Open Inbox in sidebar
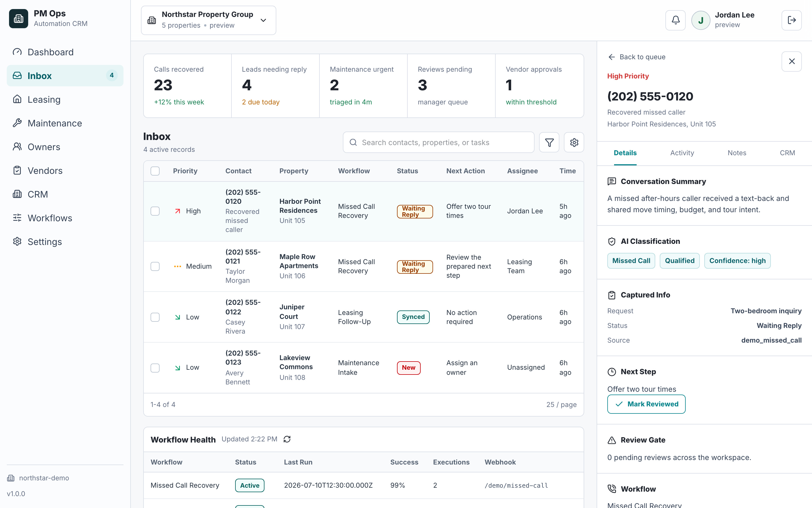The image size is (812, 508). pos(65,76)
